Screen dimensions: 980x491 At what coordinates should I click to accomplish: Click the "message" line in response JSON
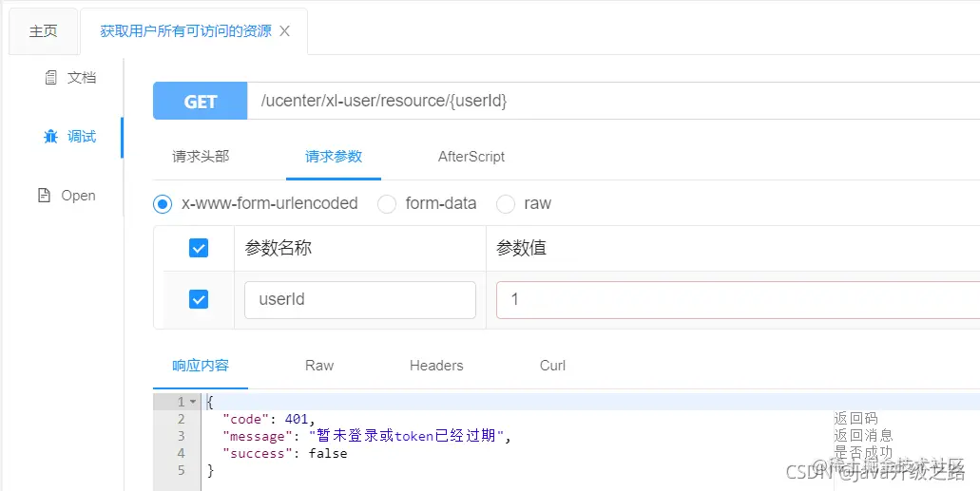click(x=367, y=436)
